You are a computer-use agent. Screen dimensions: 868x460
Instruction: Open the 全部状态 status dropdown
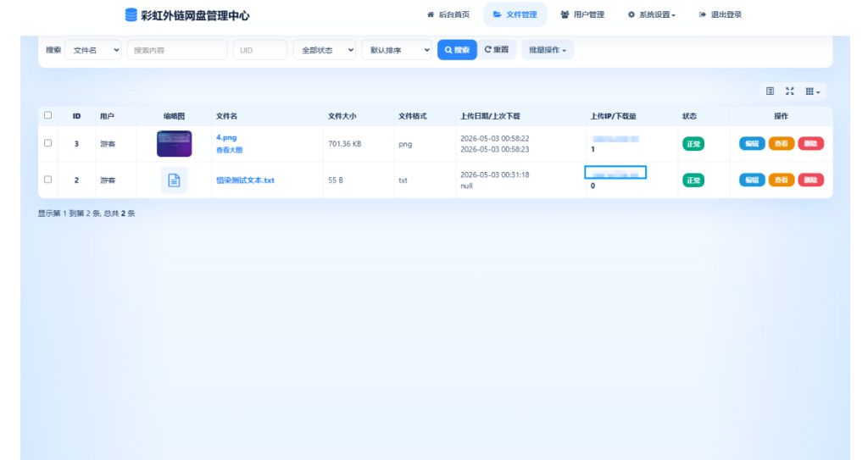pyautogui.click(x=325, y=50)
